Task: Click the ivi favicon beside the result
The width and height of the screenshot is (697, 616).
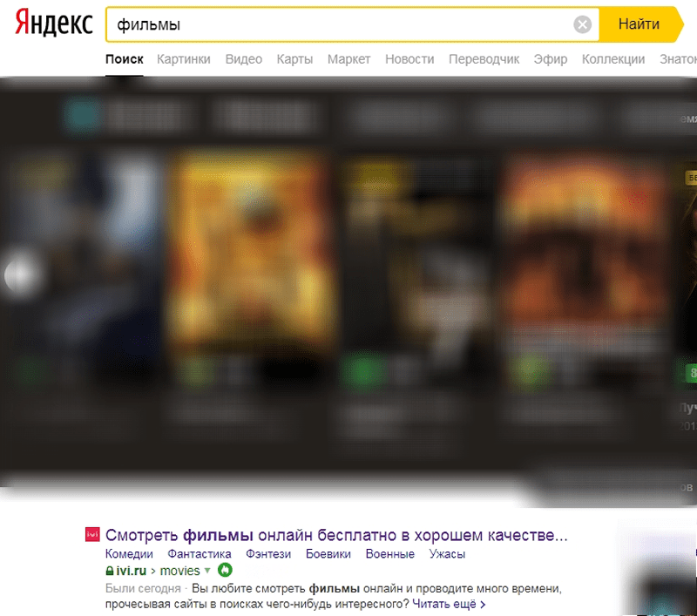Action: (91, 534)
